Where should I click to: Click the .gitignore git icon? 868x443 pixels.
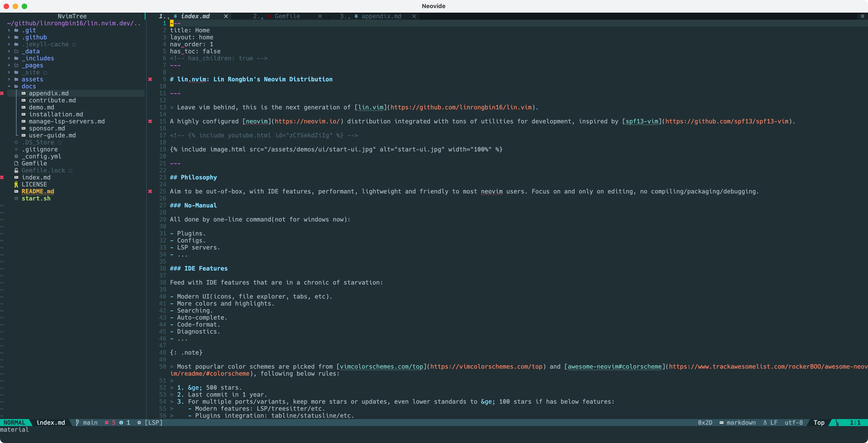pyautogui.click(x=16, y=150)
